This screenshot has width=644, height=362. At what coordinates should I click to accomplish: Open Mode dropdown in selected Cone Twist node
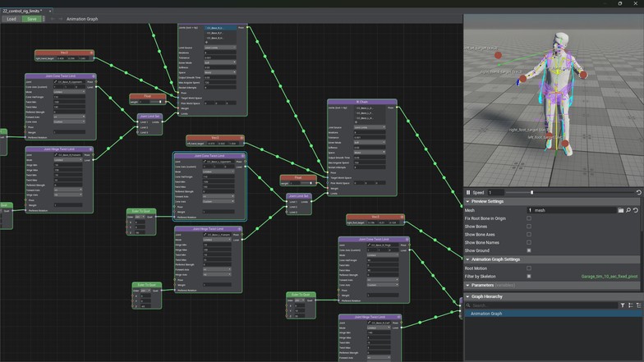pos(218,172)
